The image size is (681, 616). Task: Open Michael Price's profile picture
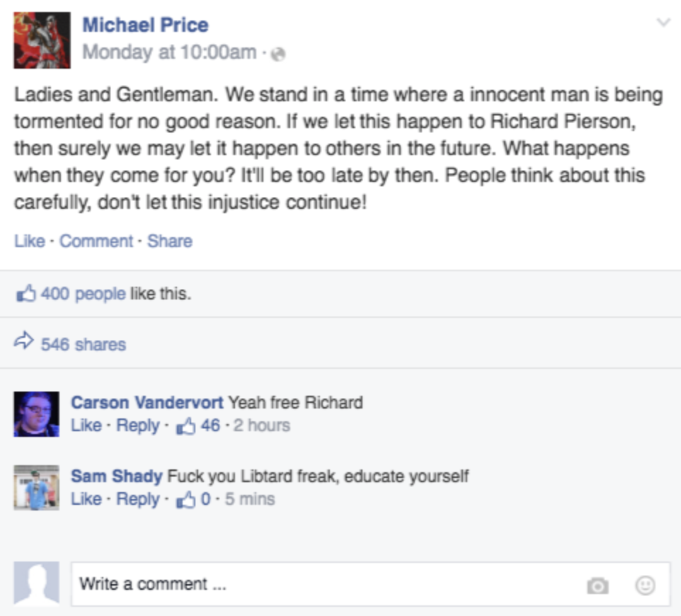tap(42, 40)
